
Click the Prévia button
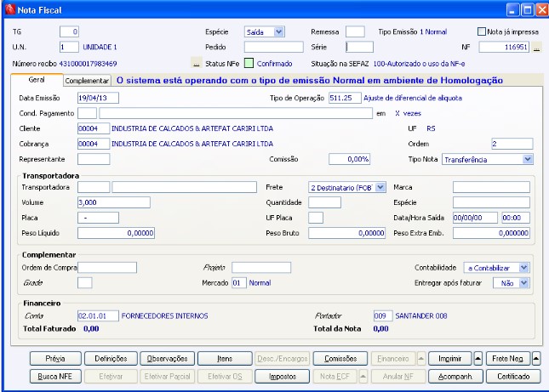(55, 359)
